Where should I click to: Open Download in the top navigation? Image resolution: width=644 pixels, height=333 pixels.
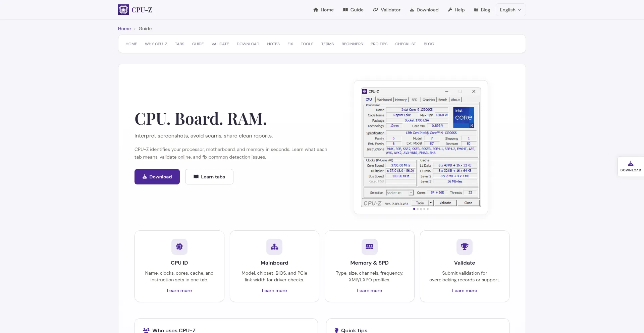(x=424, y=10)
